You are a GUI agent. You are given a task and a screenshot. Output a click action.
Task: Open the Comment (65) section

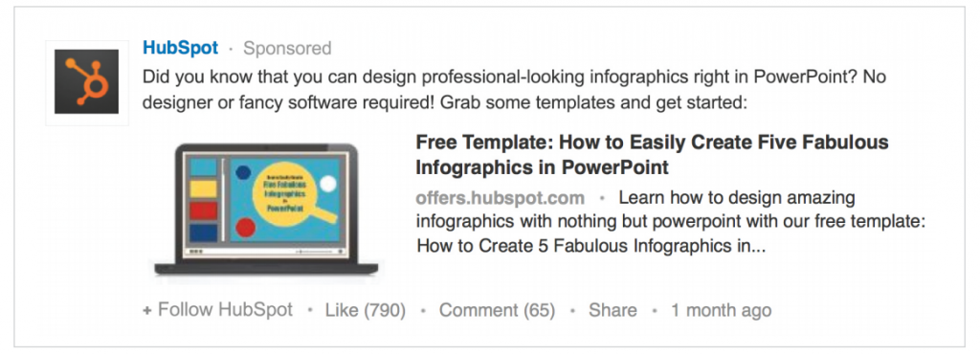tap(497, 310)
